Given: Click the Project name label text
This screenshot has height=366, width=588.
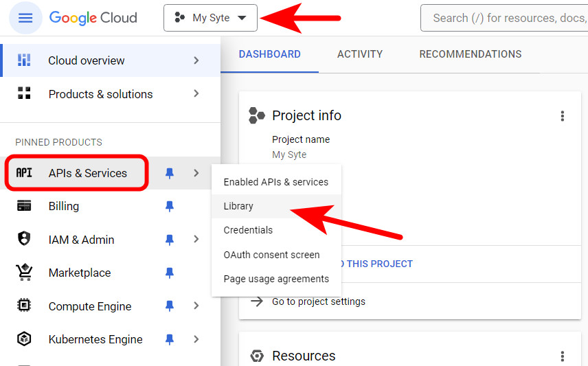Looking at the screenshot, I should click(301, 139).
